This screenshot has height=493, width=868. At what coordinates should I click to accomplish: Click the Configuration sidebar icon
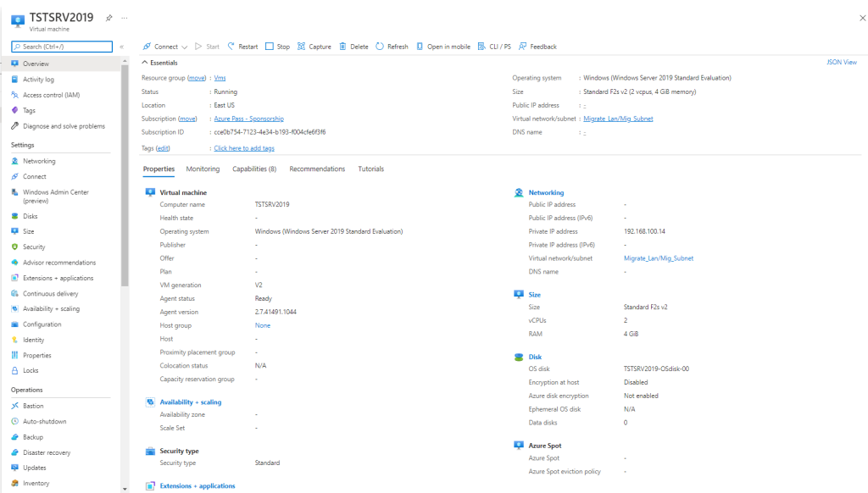[15, 324]
